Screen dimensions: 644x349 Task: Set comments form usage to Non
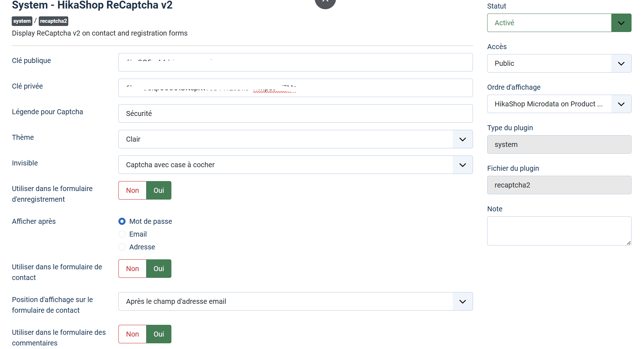click(132, 334)
